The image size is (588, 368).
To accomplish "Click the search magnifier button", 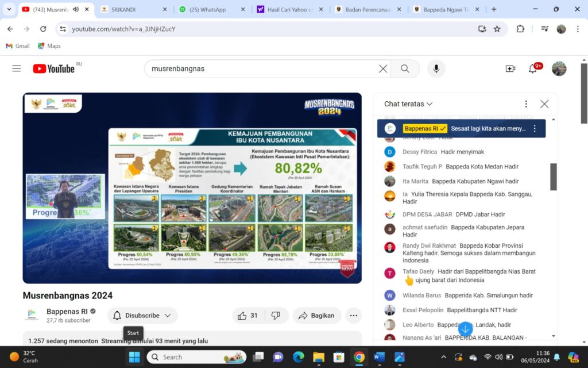I will (x=405, y=69).
